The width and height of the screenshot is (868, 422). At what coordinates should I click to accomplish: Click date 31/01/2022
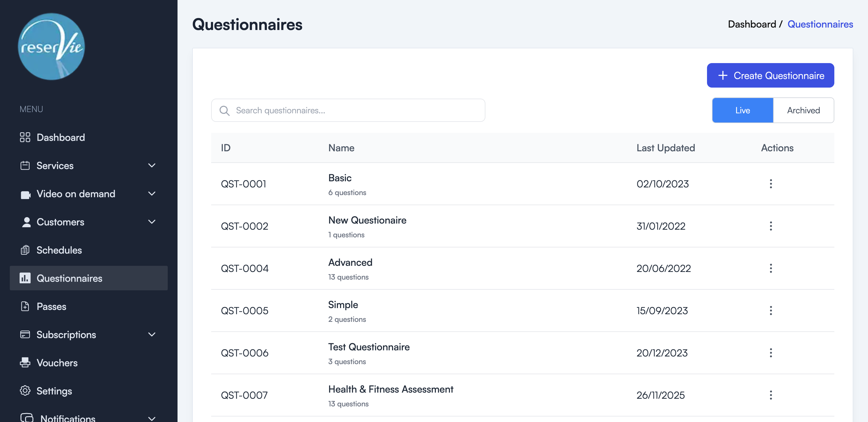point(661,226)
